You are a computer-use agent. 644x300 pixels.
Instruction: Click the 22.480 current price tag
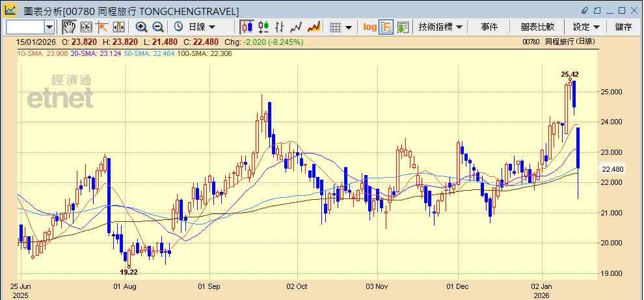(x=613, y=169)
